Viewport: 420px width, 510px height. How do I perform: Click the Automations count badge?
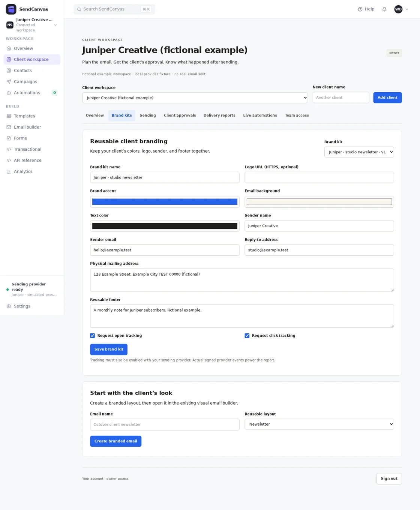click(x=55, y=93)
